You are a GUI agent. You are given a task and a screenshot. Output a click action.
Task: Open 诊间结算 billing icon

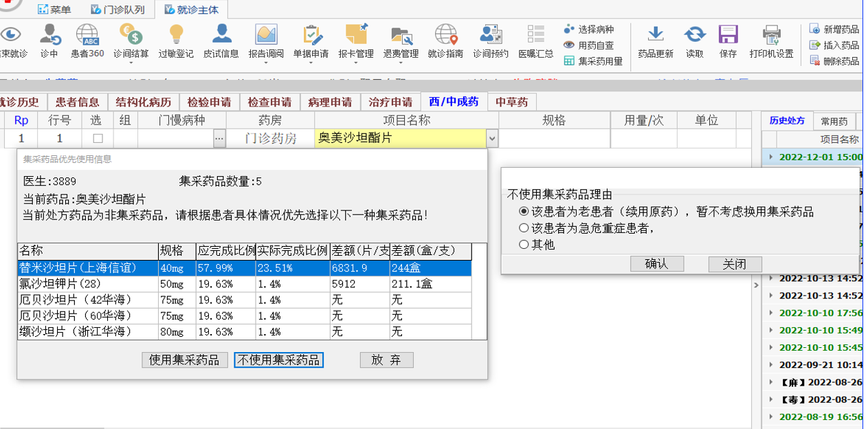tap(131, 35)
